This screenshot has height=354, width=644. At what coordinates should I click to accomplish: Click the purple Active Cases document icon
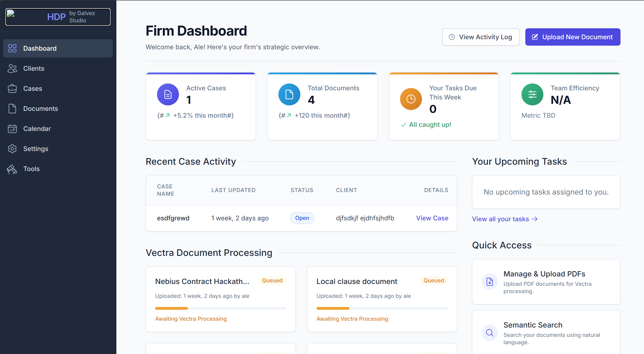click(x=168, y=94)
